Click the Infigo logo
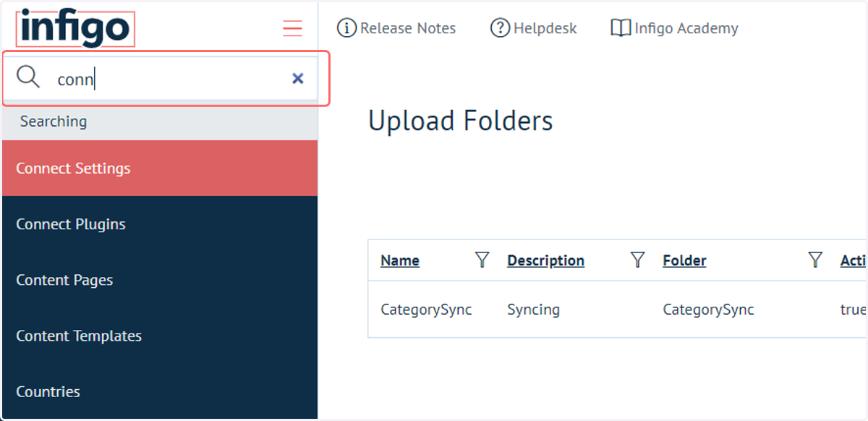The width and height of the screenshot is (868, 421). click(x=75, y=29)
